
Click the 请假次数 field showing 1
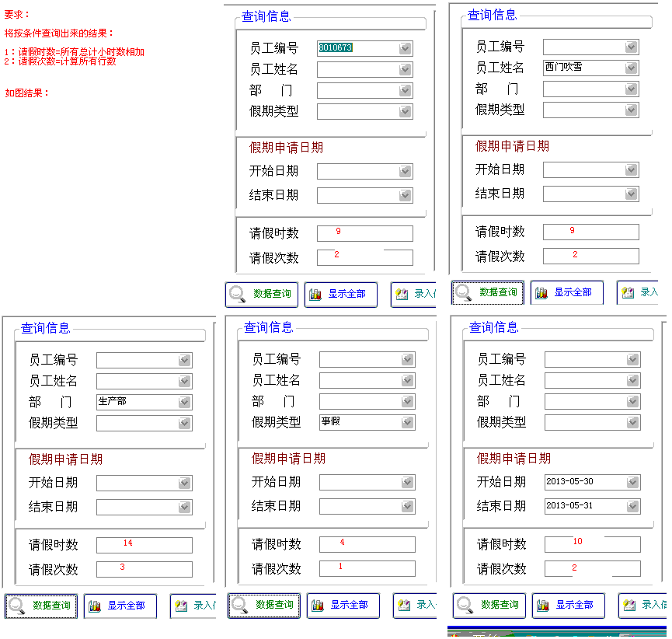[367, 569]
